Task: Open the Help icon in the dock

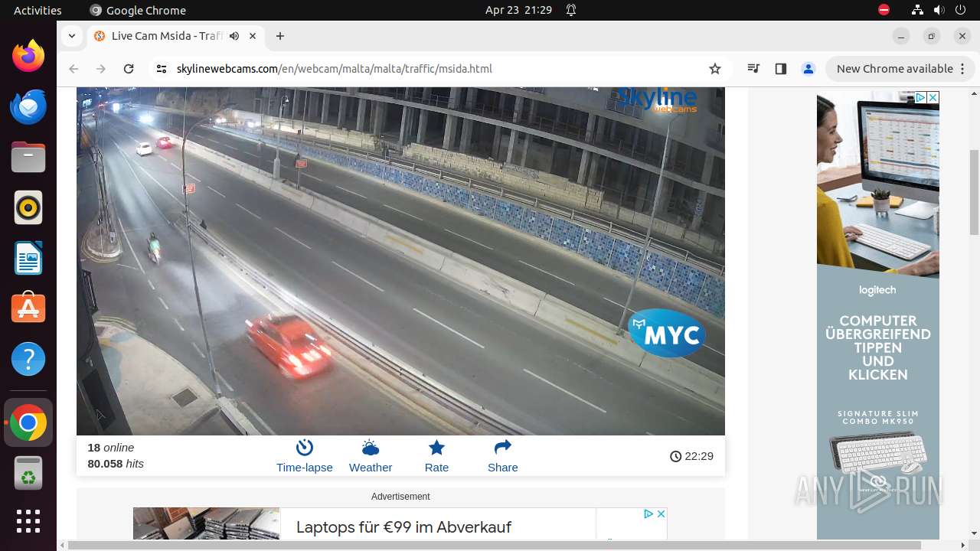Action: point(28,359)
